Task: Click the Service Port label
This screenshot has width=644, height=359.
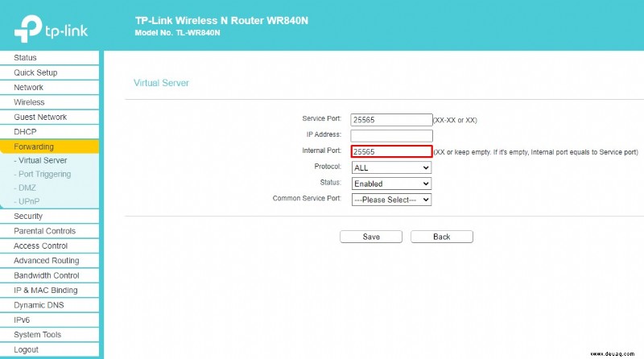Action: pyautogui.click(x=321, y=118)
